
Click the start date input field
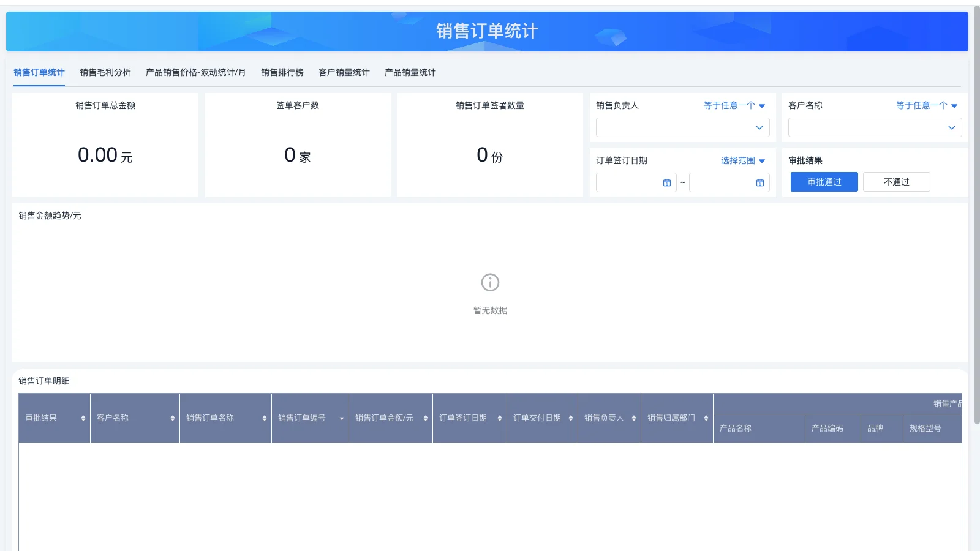click(631, 182)
